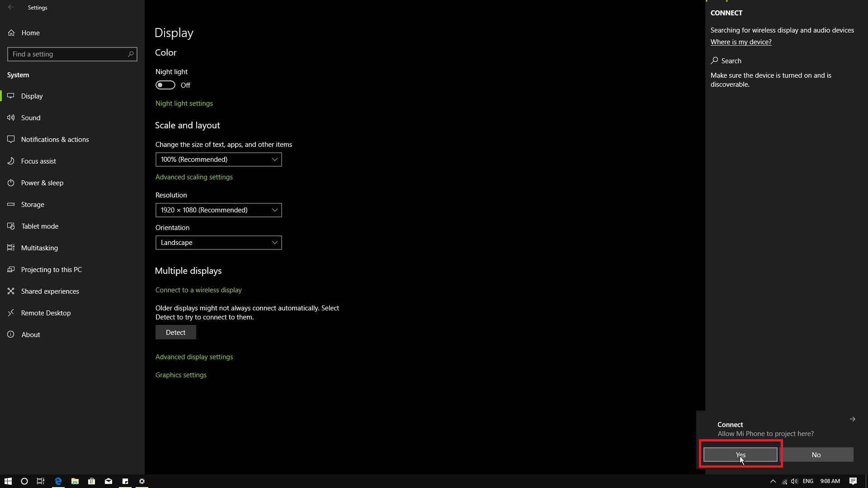Select Projecting to this PC

point(51,270)
